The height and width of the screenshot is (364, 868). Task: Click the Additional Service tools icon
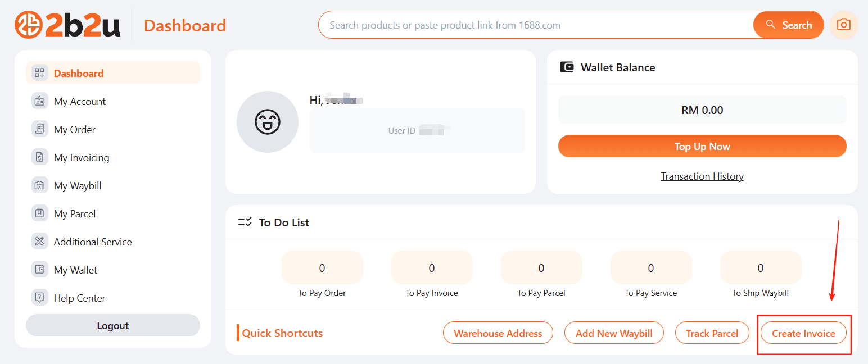[x=39, y=242]
